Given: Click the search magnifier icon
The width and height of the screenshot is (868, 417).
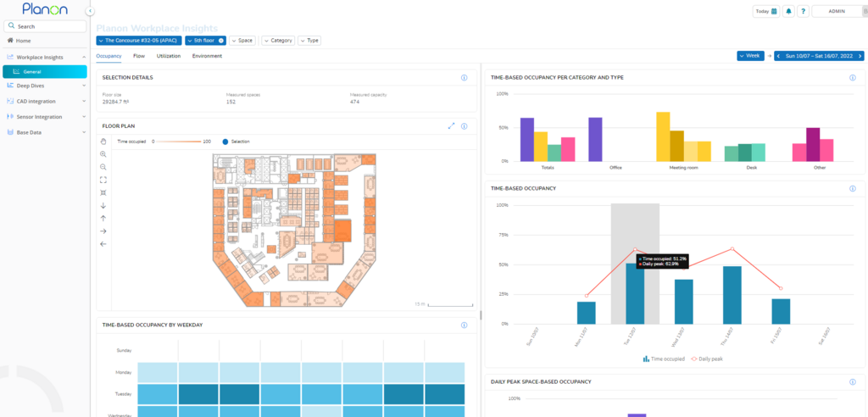Looking at the screenshot, I should 12,26.
